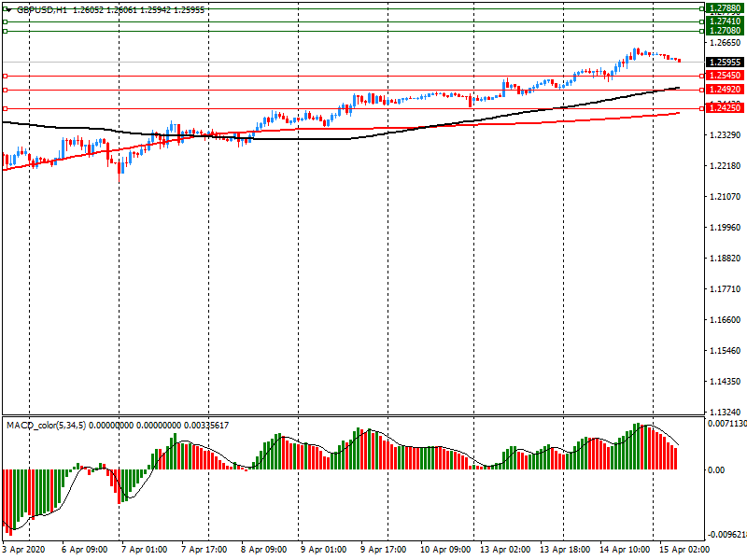Click the 1.26650 price scale value
This screenshot has width=747, height=560.
point(726,43)
